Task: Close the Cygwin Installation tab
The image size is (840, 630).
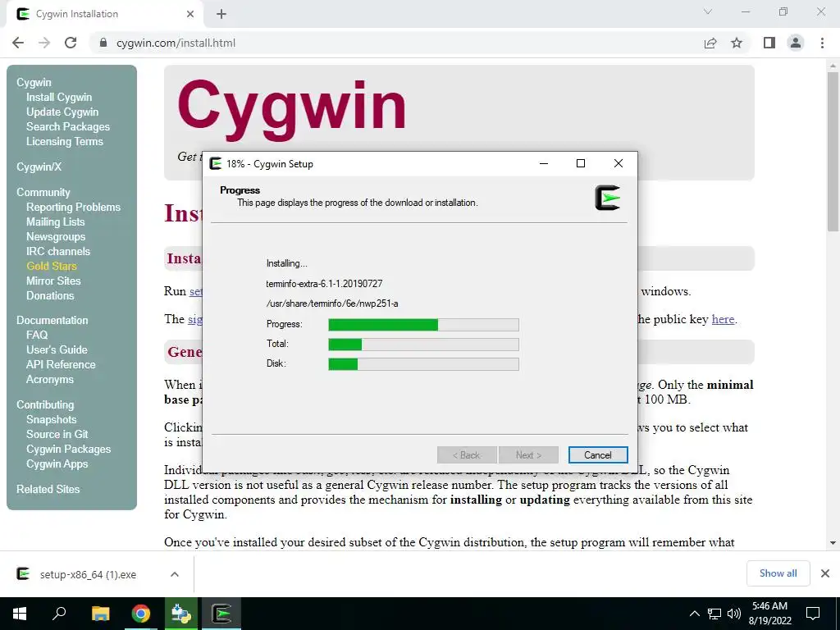Action: (190, 14)
